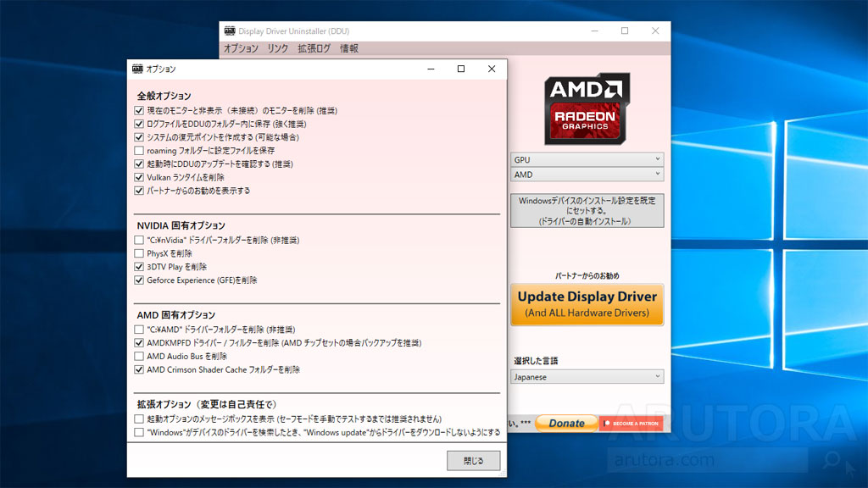Uncheck remove Geforce Experience (GFE) option

[x=139, y=280]
